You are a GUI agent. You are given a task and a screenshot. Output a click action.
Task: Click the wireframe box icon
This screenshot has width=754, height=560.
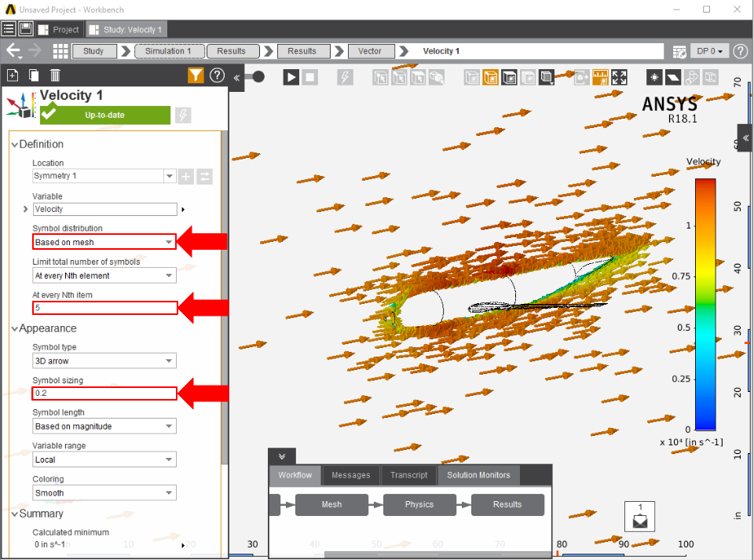pos(711,77)
